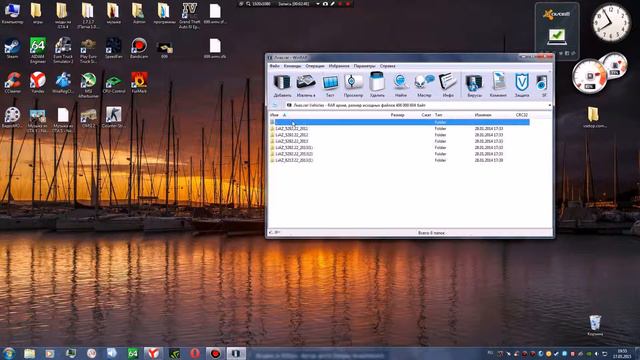Sort by the Размер column header

[x=398, y=115]
